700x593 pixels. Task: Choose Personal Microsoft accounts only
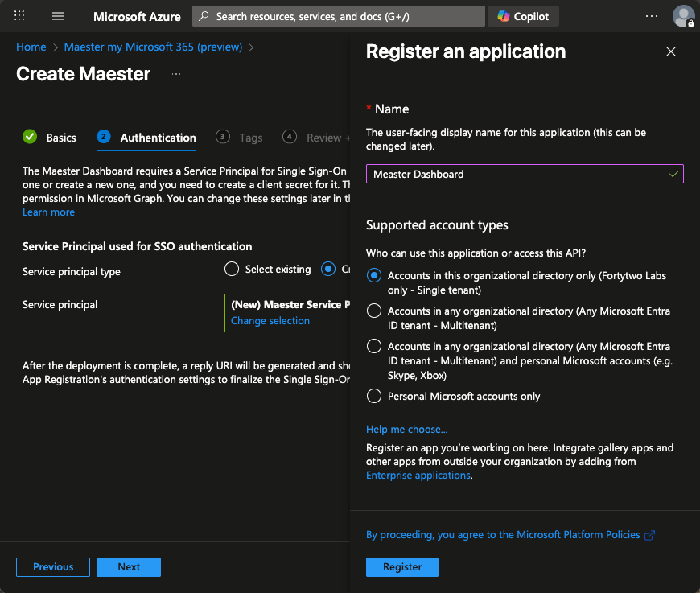click(x=373, y=396)
